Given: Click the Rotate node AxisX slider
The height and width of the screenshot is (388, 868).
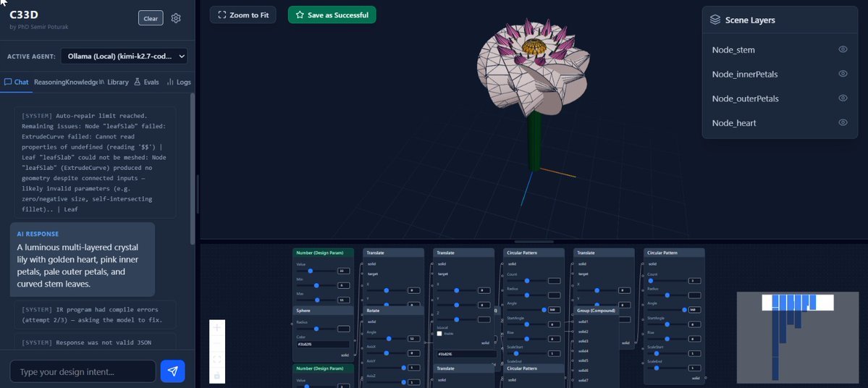Looking at the screenshot, I should click(387, 353).
